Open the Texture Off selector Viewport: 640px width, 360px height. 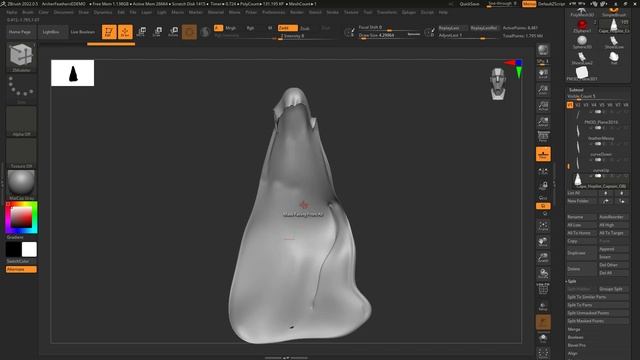(x=21, y=153)
